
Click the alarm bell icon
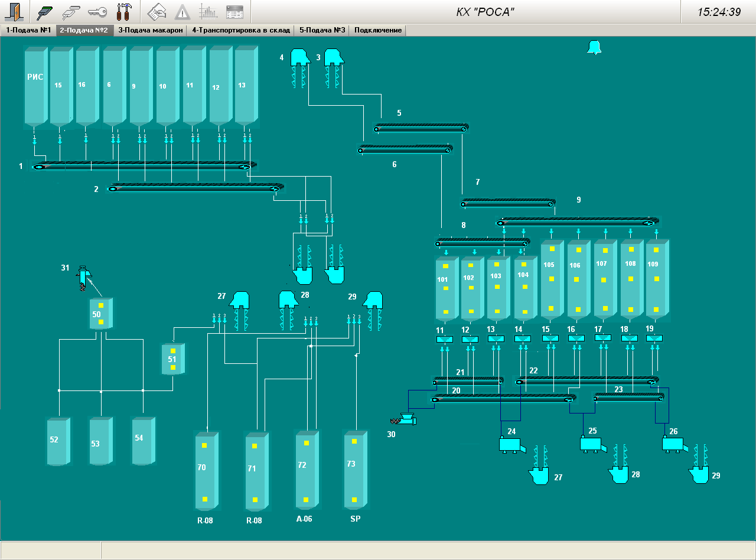[594, 48]
